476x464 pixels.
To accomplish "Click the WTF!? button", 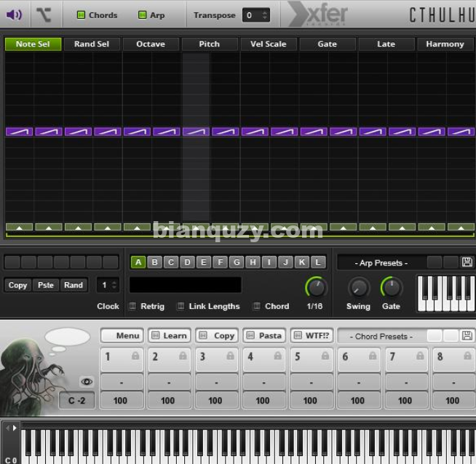I will (x=312, y=335).
